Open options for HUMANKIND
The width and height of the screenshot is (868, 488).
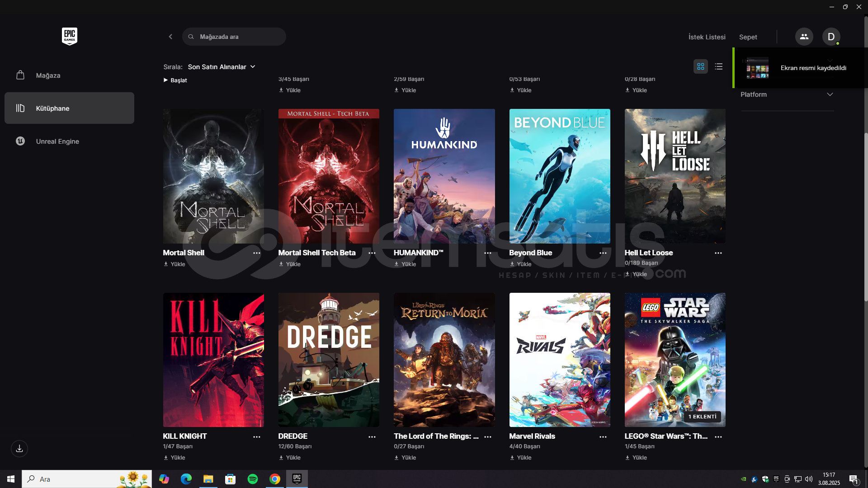pyautogui.click(x=488, y=253)
